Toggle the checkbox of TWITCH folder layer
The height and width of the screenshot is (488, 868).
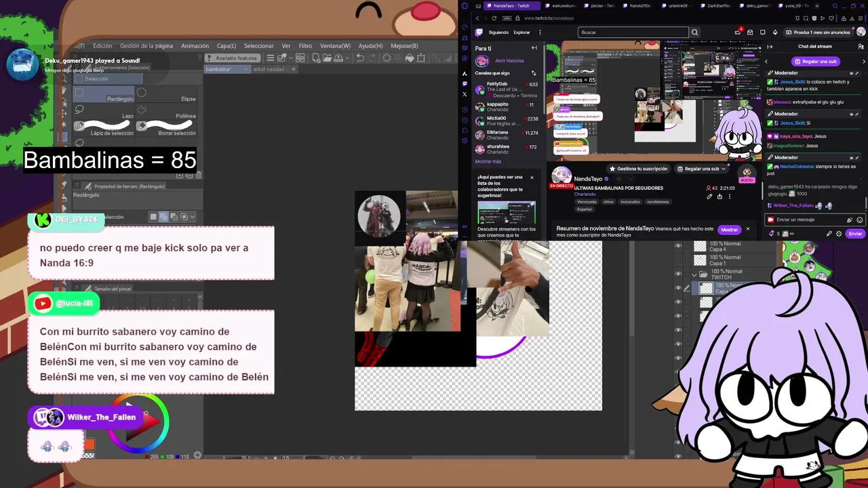(686, 274)
